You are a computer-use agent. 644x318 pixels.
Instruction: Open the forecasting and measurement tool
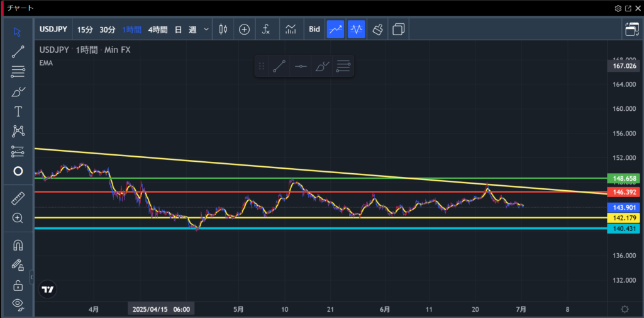point(18,151)
